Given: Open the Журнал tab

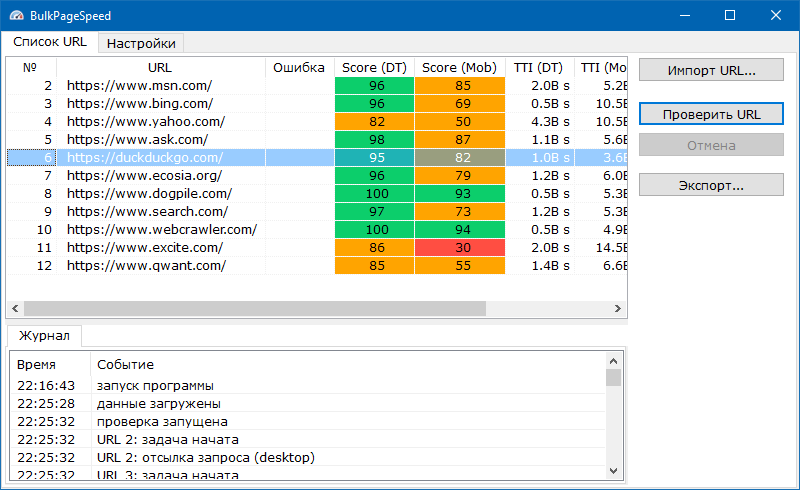Looking at the screenshot, I should 44,336.
